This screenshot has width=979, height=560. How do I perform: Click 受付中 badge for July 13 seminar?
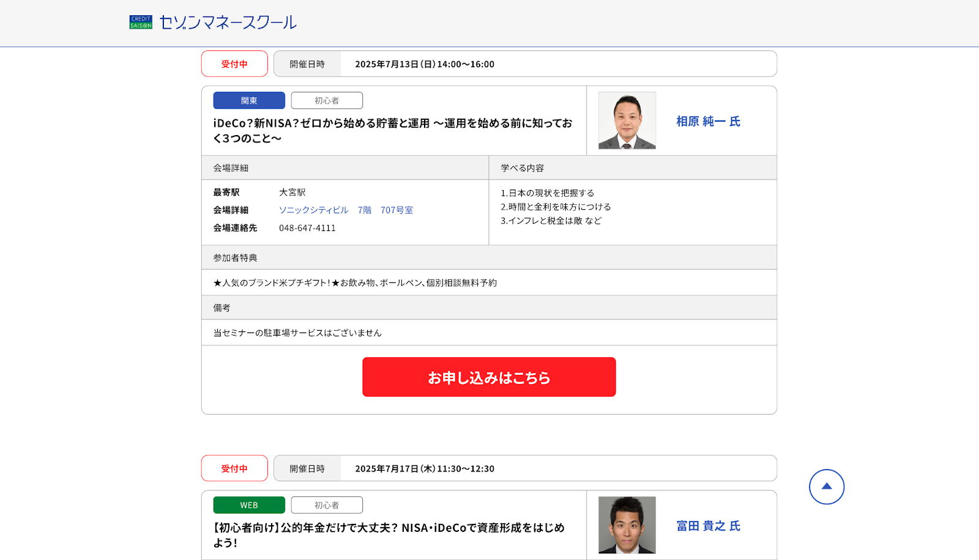pyautogui.click(x=234, y=64)
